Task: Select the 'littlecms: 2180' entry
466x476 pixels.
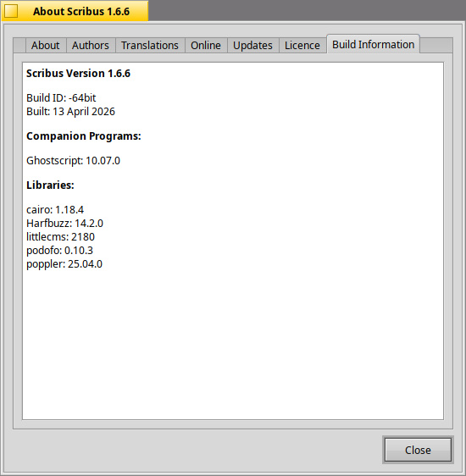Action: tap(60, 237)
